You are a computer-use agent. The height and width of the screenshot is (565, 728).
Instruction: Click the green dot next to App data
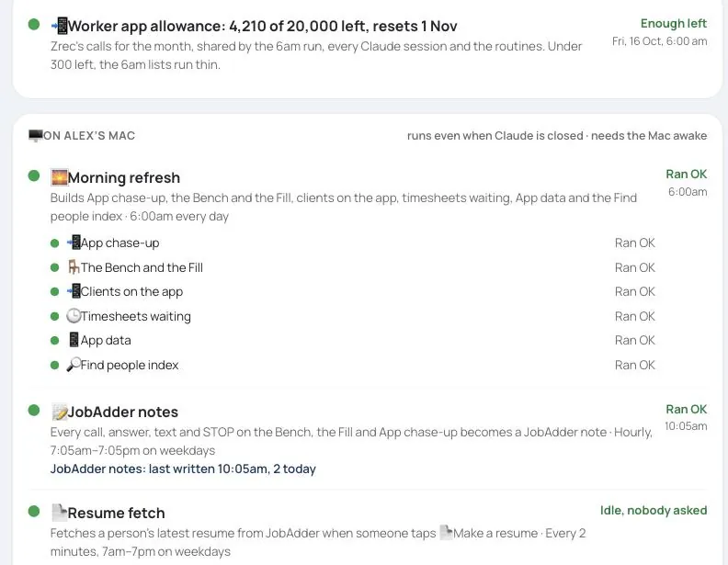point(55,341)
